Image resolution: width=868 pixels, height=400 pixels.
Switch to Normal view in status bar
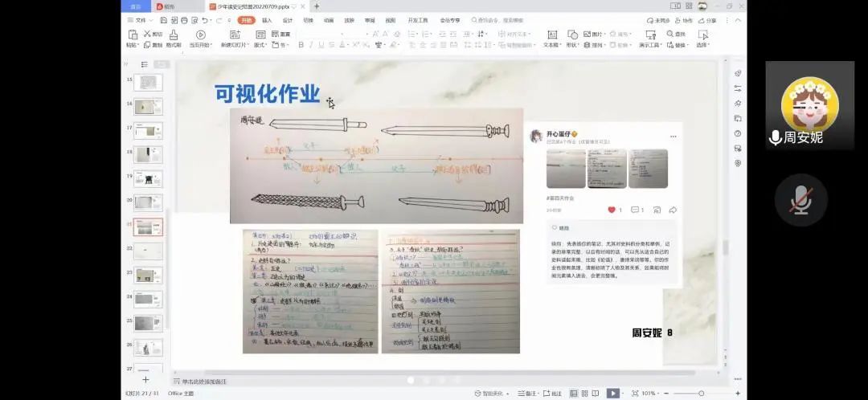(x=574, y=394)
